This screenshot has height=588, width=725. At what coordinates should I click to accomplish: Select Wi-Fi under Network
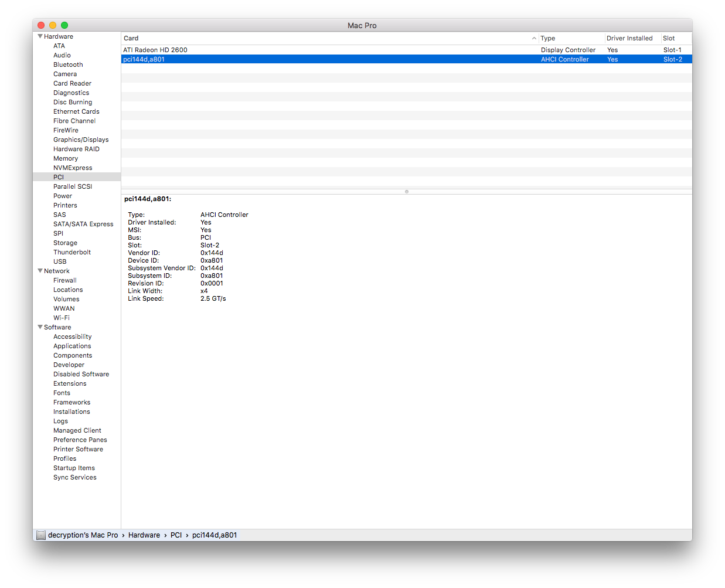click(x=62, y=318)
